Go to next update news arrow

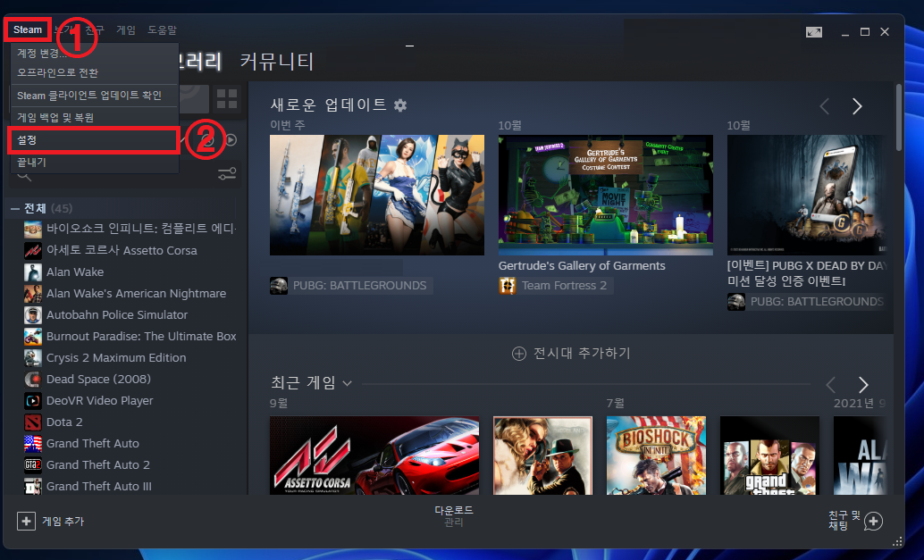(857, 106)
